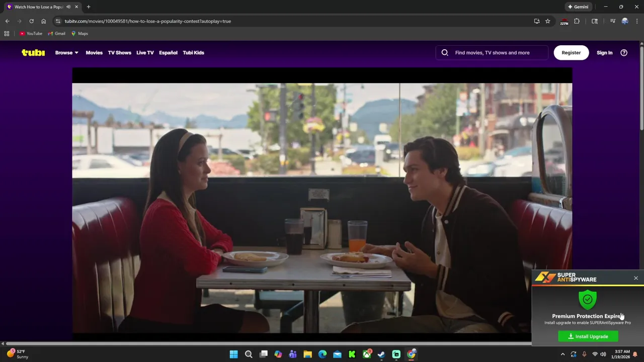Screen dimensions: 644x362
Task: Launch Copilot from the taskbar
Action: 278,354
